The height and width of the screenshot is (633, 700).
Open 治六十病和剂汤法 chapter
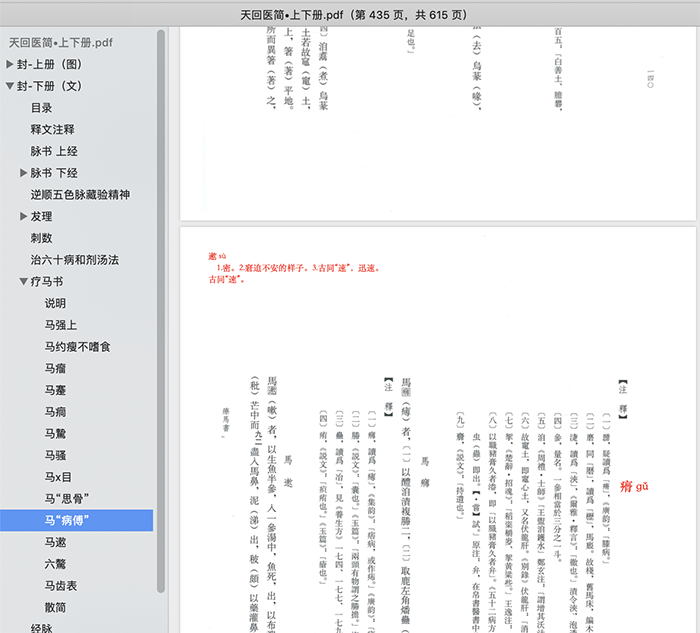(75, 260)
